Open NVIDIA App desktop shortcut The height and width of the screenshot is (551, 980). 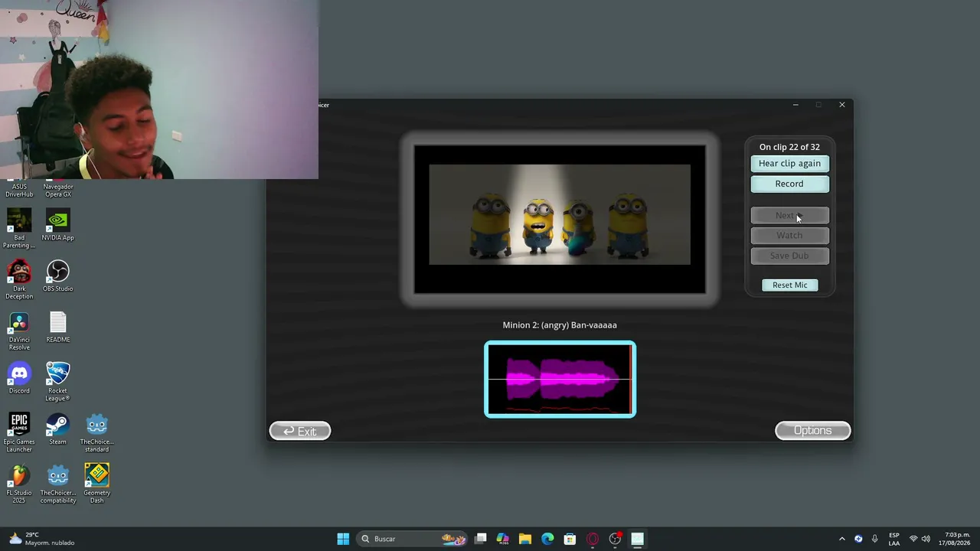[x=58, y=225]
